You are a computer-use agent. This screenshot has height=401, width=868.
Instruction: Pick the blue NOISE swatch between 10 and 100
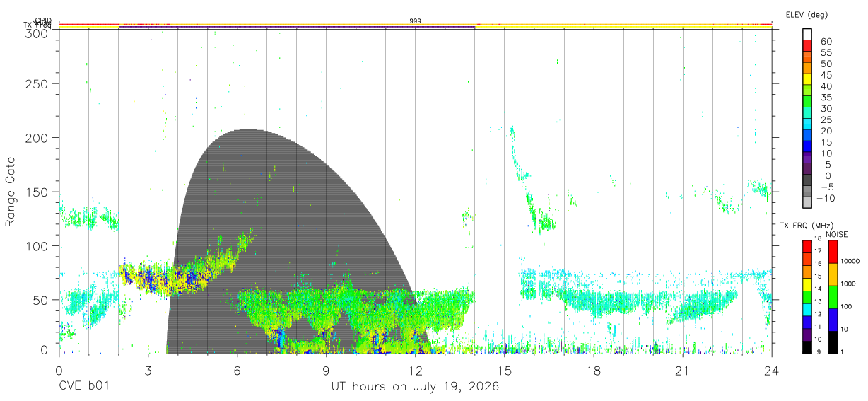click(833, 318)
